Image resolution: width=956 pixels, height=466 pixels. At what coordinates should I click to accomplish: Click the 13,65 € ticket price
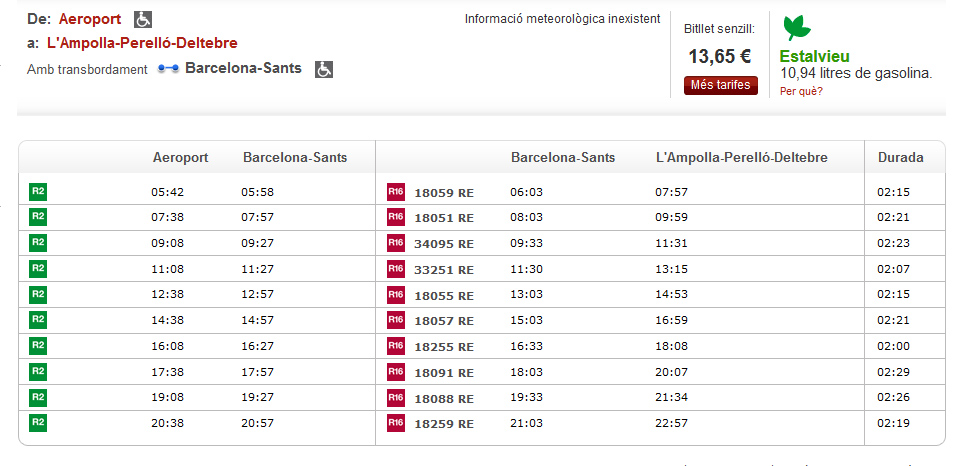tap(720, 57)
